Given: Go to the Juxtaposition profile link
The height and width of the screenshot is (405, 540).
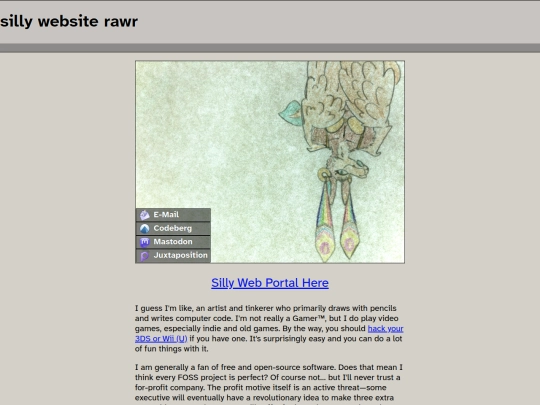Looking at the screenshot, I should [173, 256].
